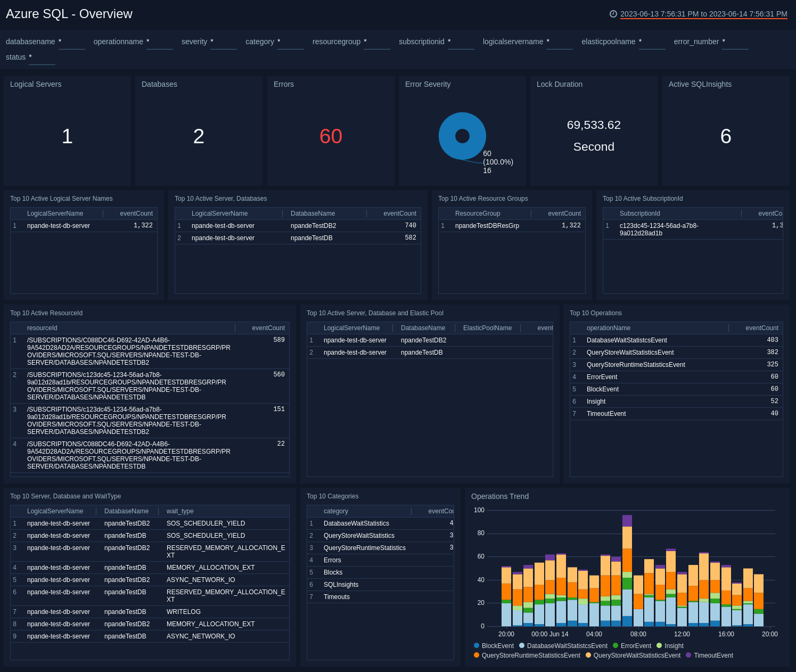The width and height of the screenshot is (796, 672).
Task: Edit the logicalservername filter field
Action: click(x=560, y=42)
